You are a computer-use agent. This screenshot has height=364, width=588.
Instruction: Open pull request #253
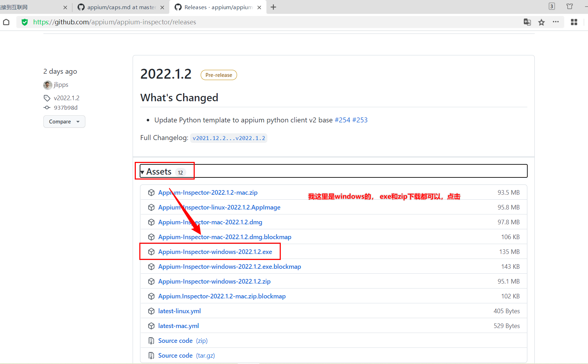[360, 120]
